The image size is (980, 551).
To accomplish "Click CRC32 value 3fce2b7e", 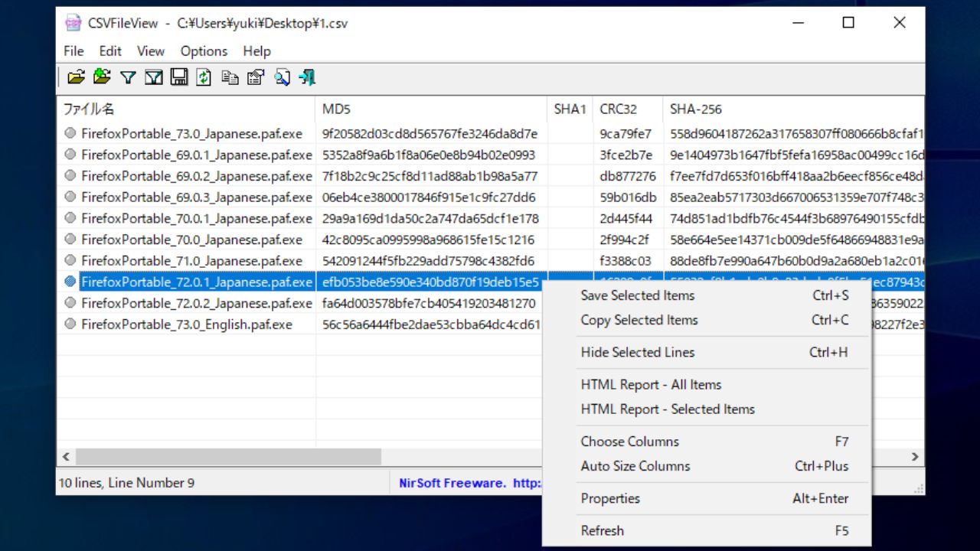I will (626, 155).
